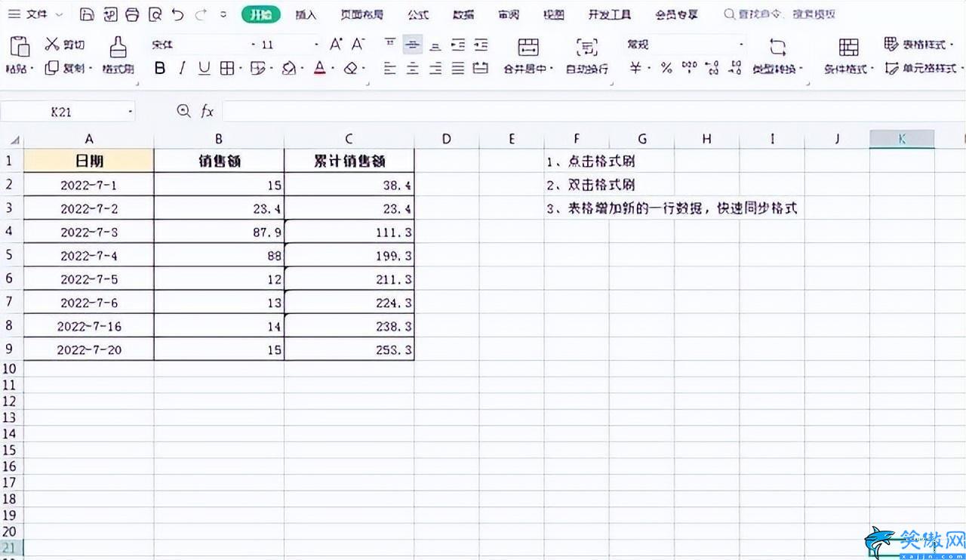Apply percent style format
Image resolution: width=966 pixels, height=560 pixels.
[x=666, y=68]
